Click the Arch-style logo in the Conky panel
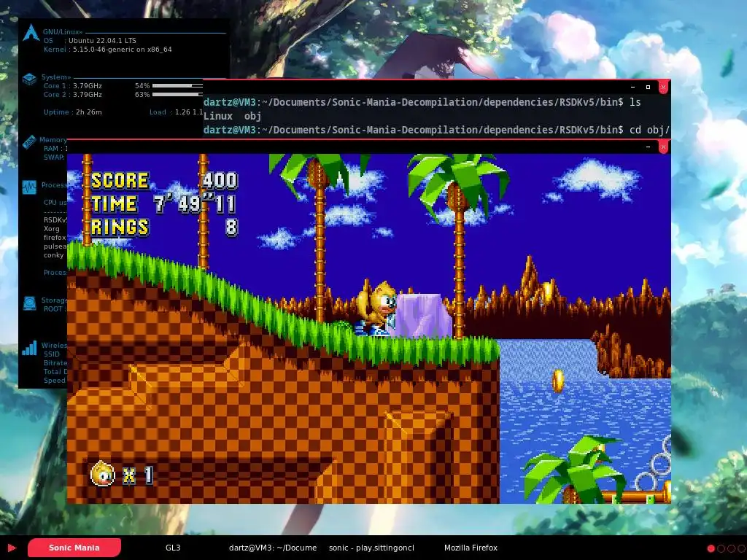Screen dimensions: 747x560 (31, 32)
